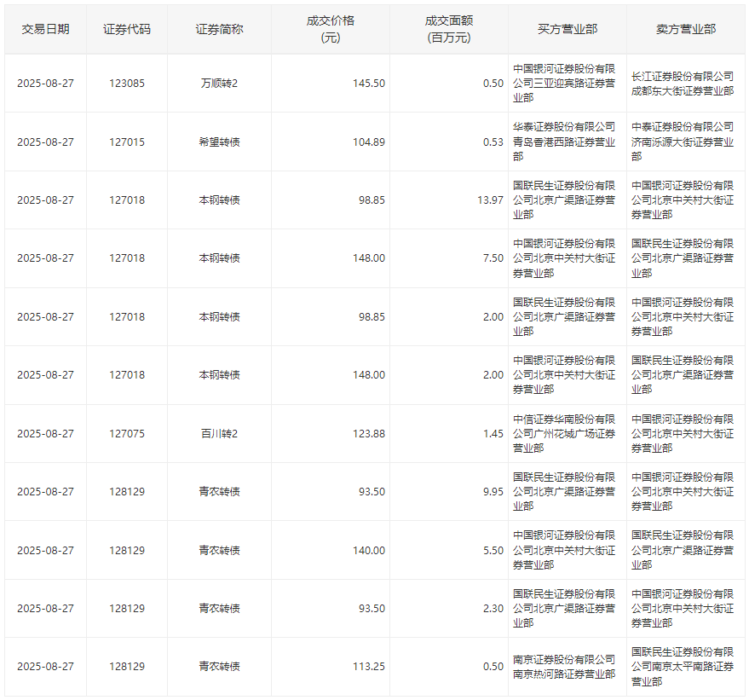Viewport: 749px width, 700px height.
Task: Select the 证券简称 column header
Action: pos(219,29)
